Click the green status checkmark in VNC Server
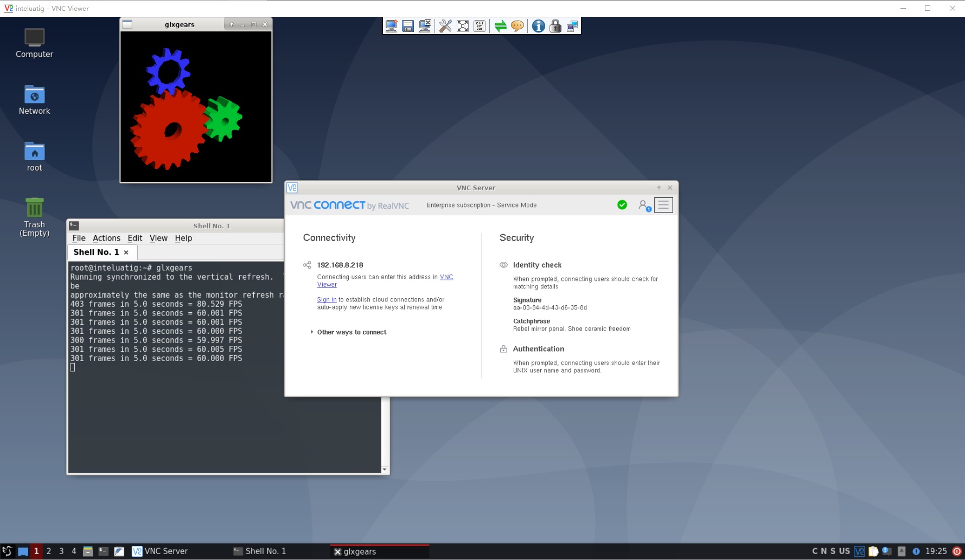Image resolution: width=965 pixels, height=560 pixels. tap(622, 205)
